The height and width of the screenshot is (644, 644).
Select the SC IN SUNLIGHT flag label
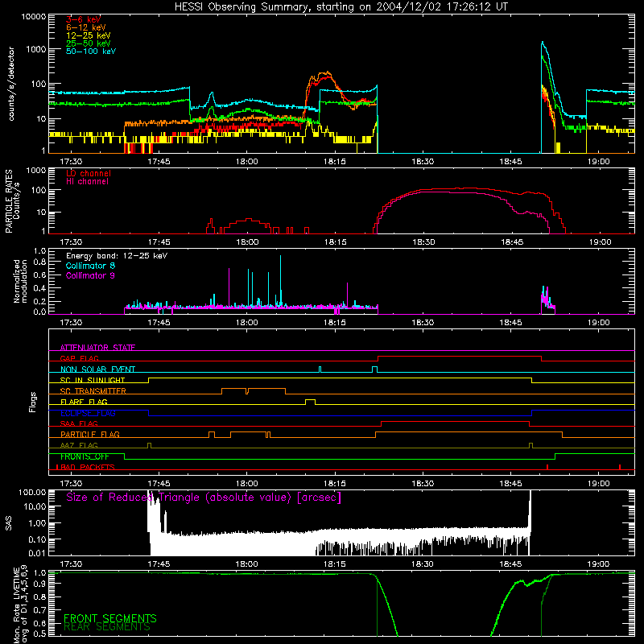[x=93, y=380]
